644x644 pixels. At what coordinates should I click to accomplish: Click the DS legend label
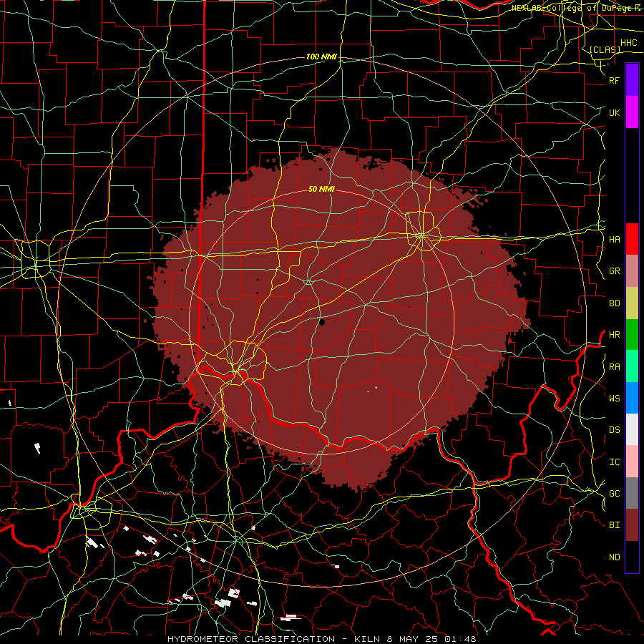[614, 430]
